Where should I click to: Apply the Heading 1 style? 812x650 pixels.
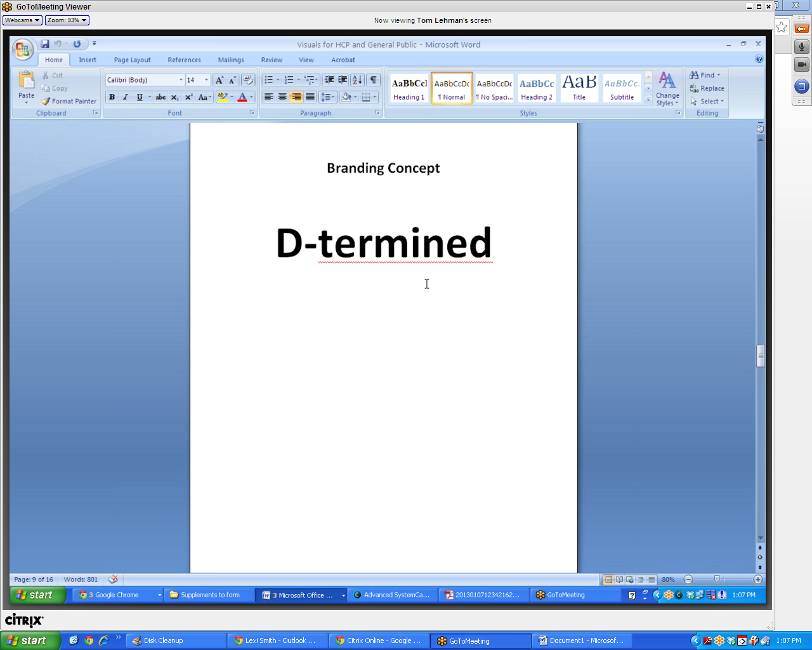click(x=409, y=88)
